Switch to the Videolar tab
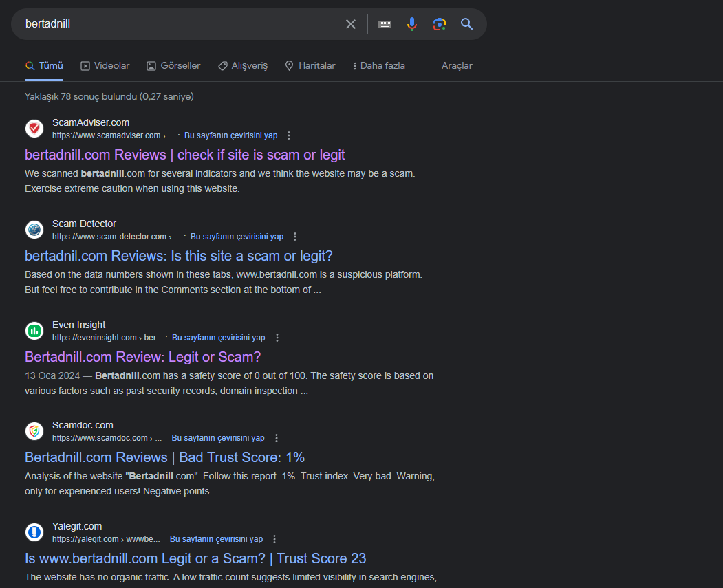The height and width of the screenshot is (588, 723). click(x=105, y=66)
